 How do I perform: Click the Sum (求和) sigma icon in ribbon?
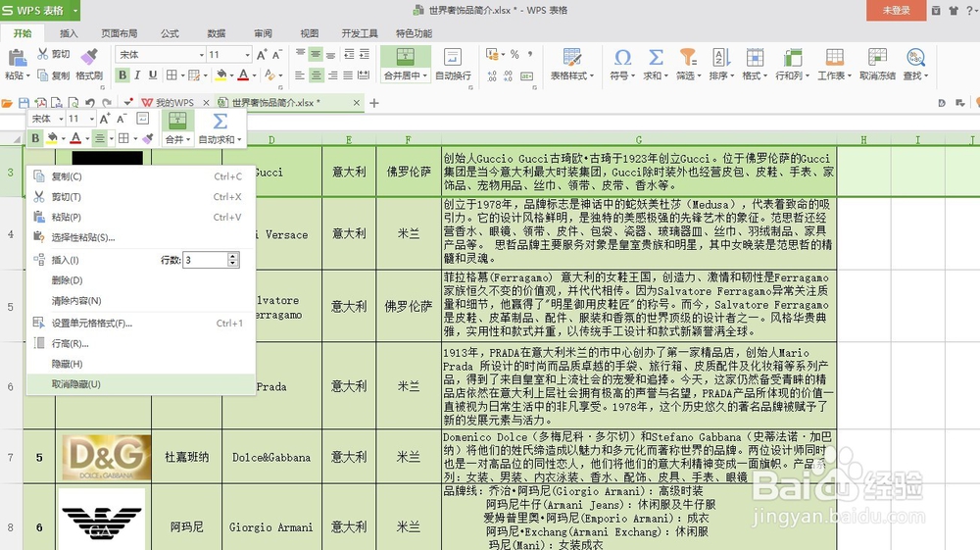point(656,57)
